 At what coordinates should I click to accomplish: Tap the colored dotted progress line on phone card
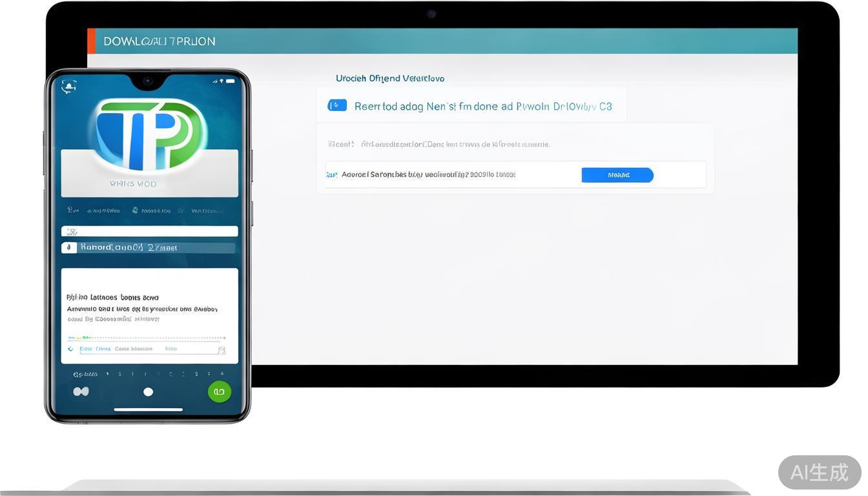[x=147, y=338]
